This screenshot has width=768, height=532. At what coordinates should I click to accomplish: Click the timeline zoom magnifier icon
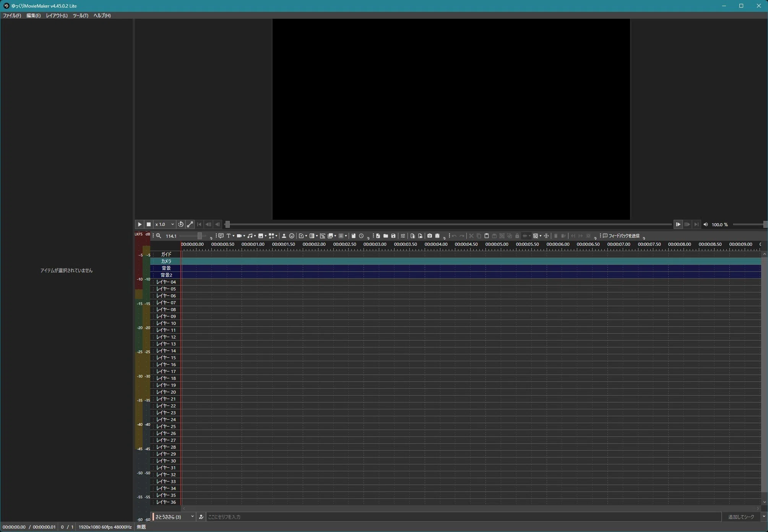click(158, 236)
